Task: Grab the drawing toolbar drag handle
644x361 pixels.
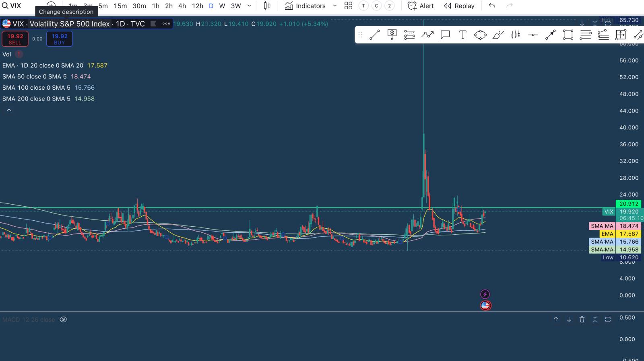Action: [x=360, y=35]
